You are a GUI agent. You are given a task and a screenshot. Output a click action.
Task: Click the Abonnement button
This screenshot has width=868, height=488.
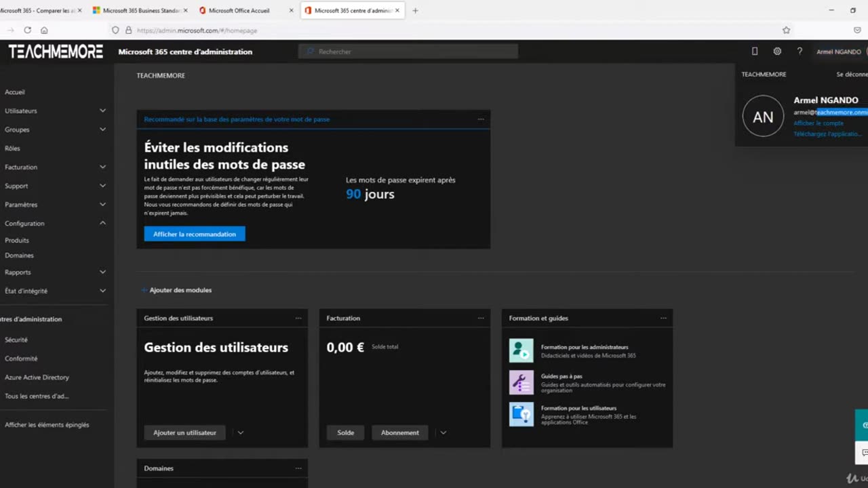point(400,432)
